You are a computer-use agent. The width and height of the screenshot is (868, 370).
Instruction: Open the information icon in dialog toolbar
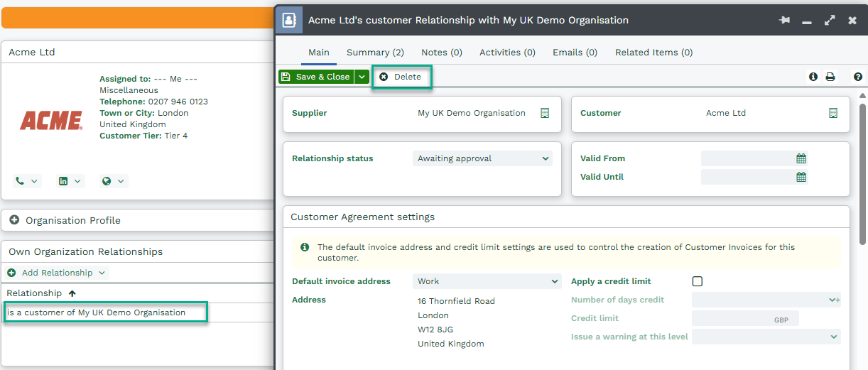coord(813,77)
